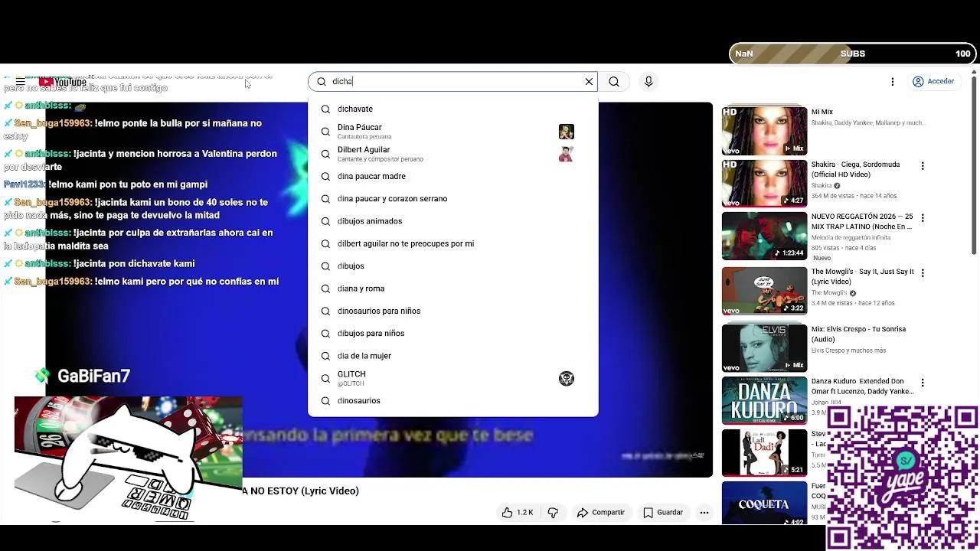Open options for Shakira Ciega, Sordomuda video
The image size is (980, 551).
[923, 166]
